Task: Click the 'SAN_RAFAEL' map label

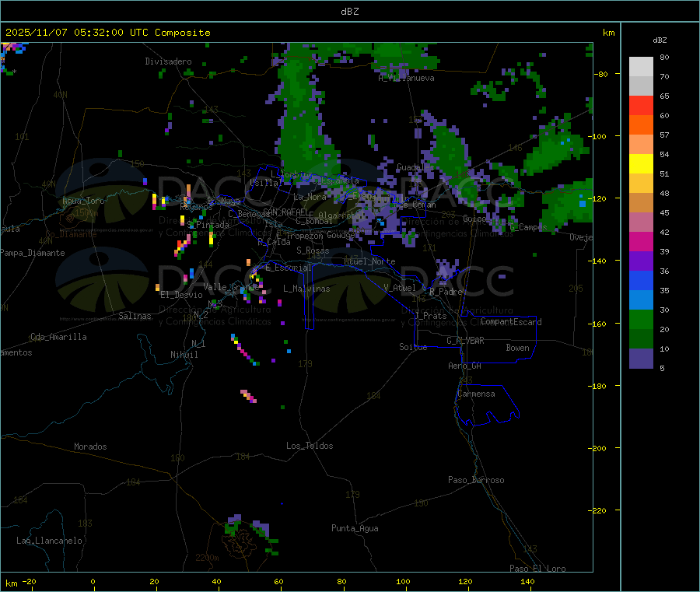Action: point(285,212)
